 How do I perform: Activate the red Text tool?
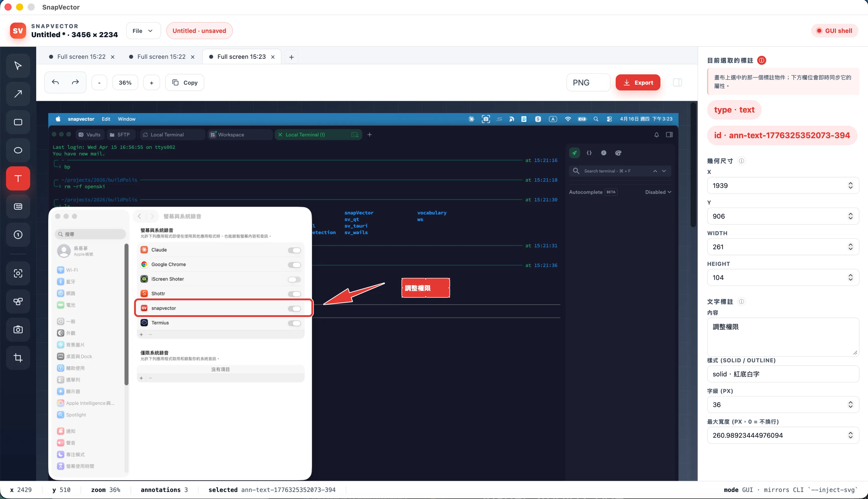(18, 178)
